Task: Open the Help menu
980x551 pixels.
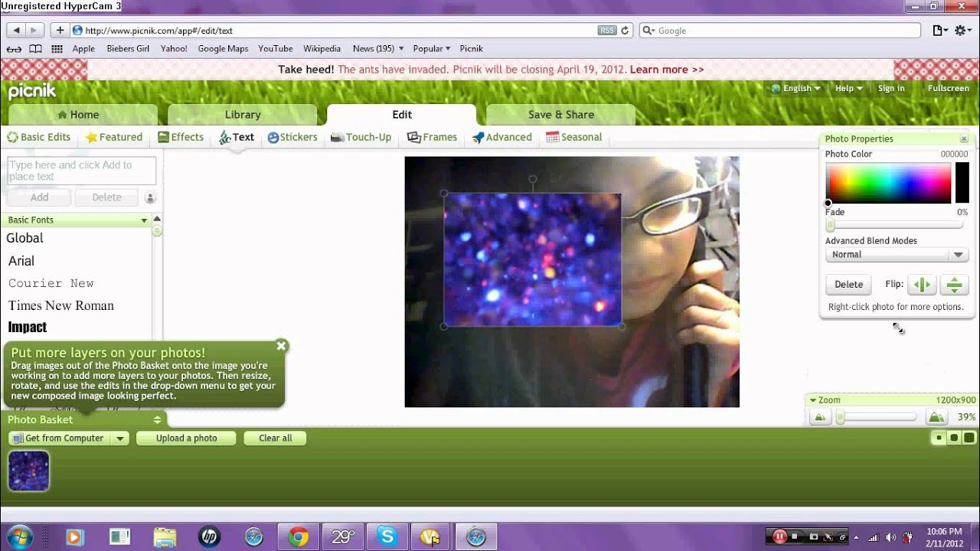Action: tap(848, 88)
